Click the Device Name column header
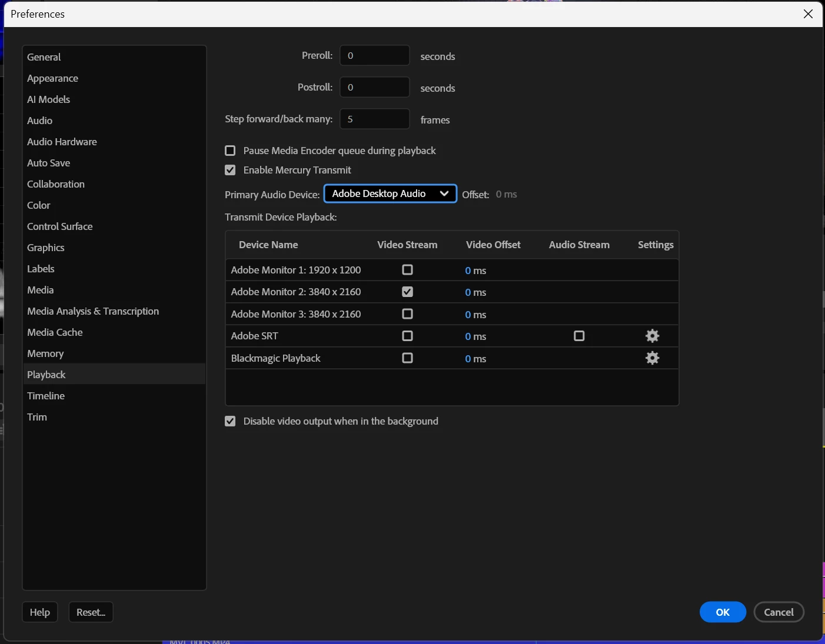The height and width of the screenshot is (644, 825). tap(268, 245)
